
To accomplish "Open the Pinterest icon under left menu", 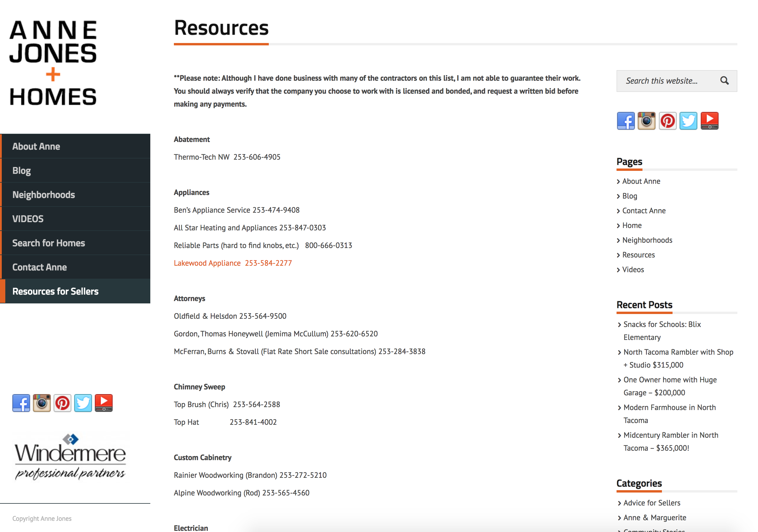I will (x=62, y=403).
